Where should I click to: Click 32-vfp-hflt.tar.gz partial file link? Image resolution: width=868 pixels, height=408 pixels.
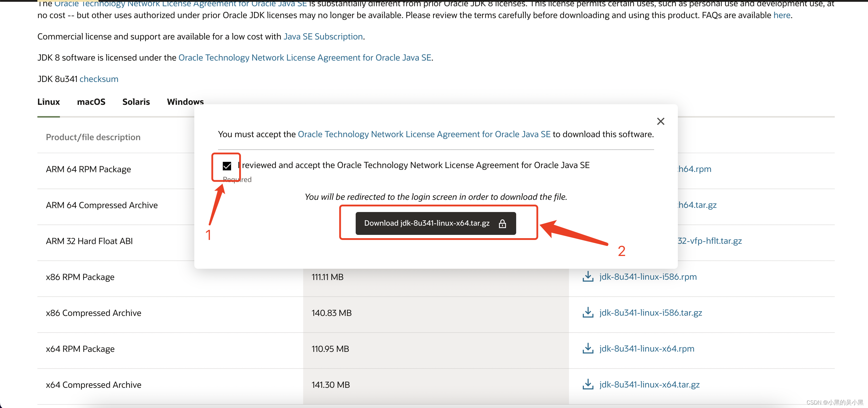[x=709, y=241]
